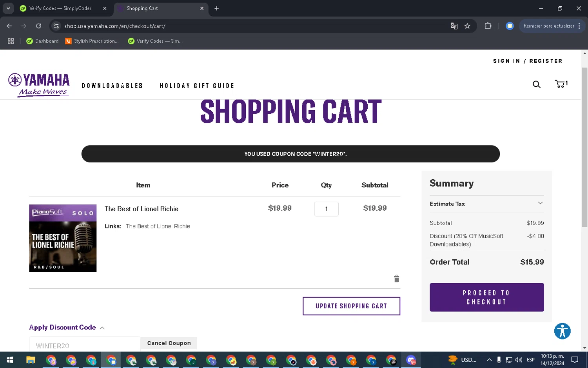The height and width of the screenshot is (368, 588).
Task: Click Update Shopping Cart button
Action: coord(351,306)
